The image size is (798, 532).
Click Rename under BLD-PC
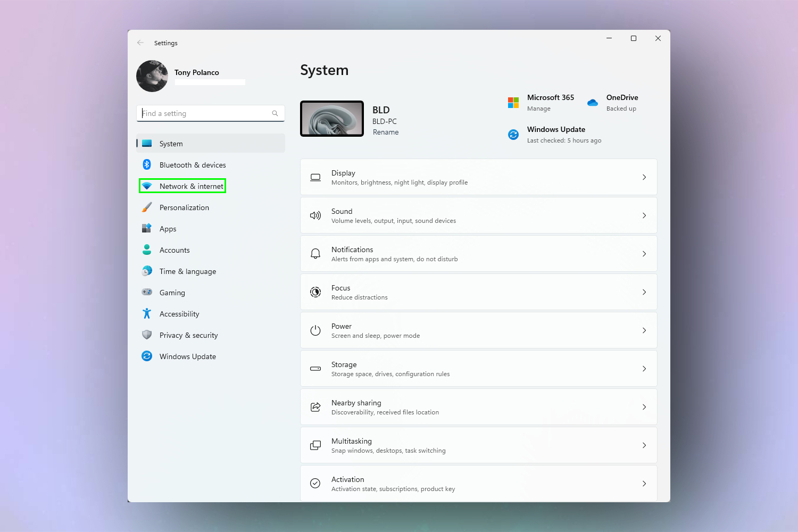coord(385,132)
